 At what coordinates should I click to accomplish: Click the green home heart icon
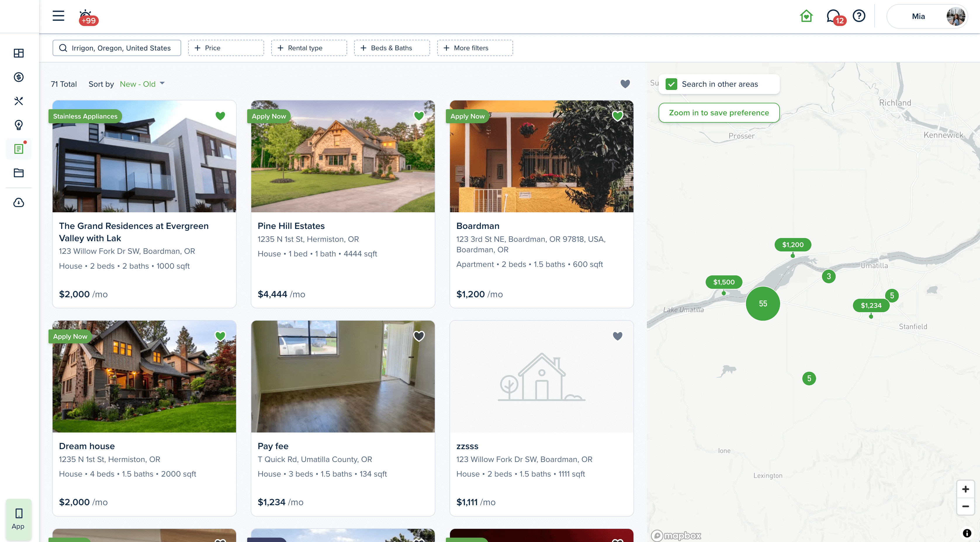[806, 16]
